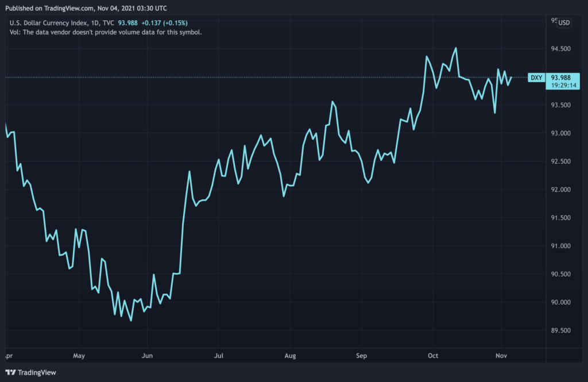Click the 93.988 current price label on axis

coord(560,78)
